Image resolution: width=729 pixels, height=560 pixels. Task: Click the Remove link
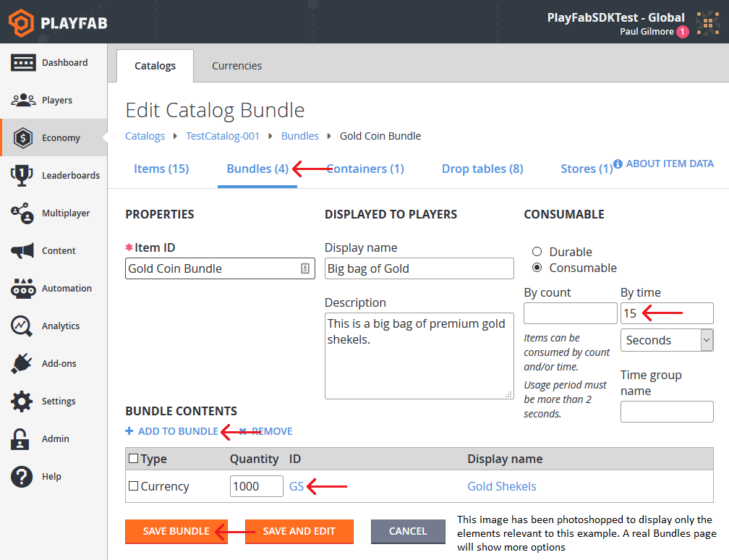pos(272,431)
